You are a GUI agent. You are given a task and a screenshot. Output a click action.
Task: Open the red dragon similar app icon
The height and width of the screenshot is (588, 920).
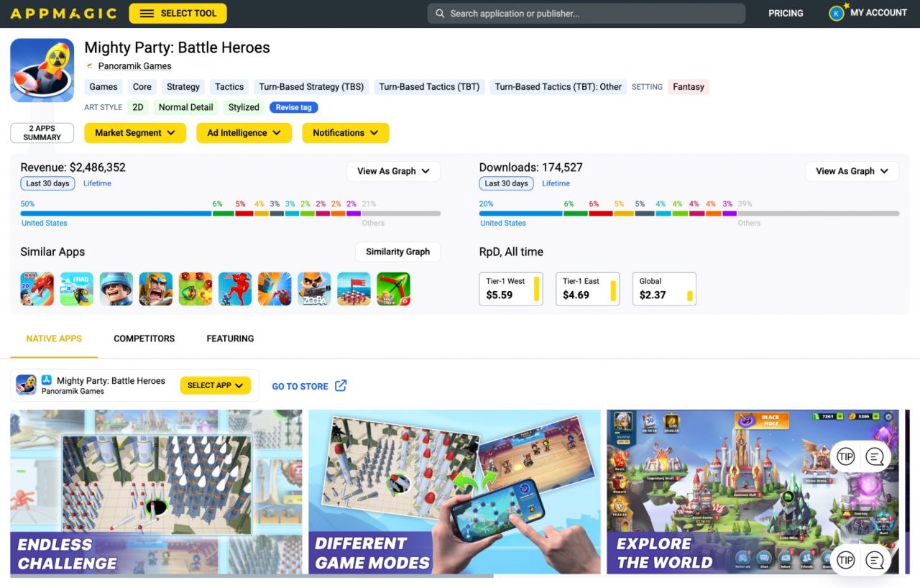point(37,289)
